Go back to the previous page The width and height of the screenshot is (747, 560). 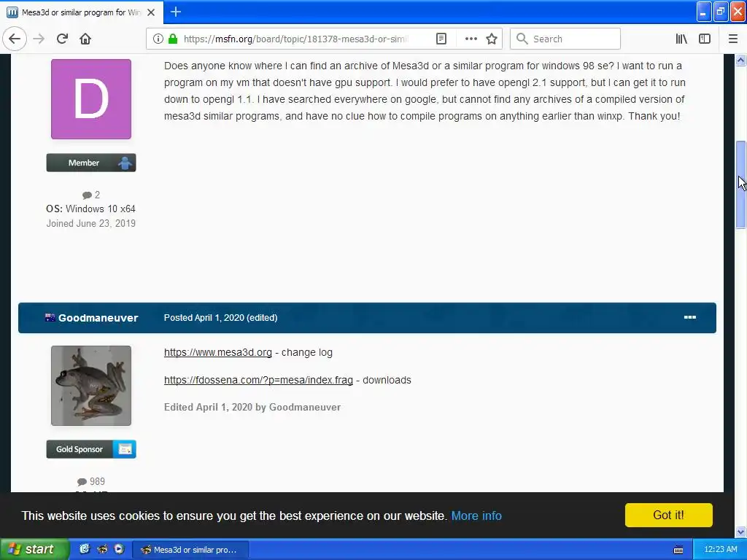point(15,39)
